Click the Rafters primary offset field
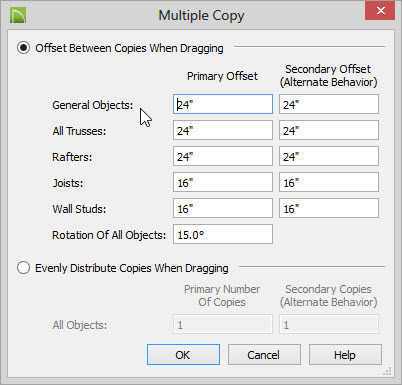Image resolution: width=402 pixels, height=385 pixels. (223, 156)
